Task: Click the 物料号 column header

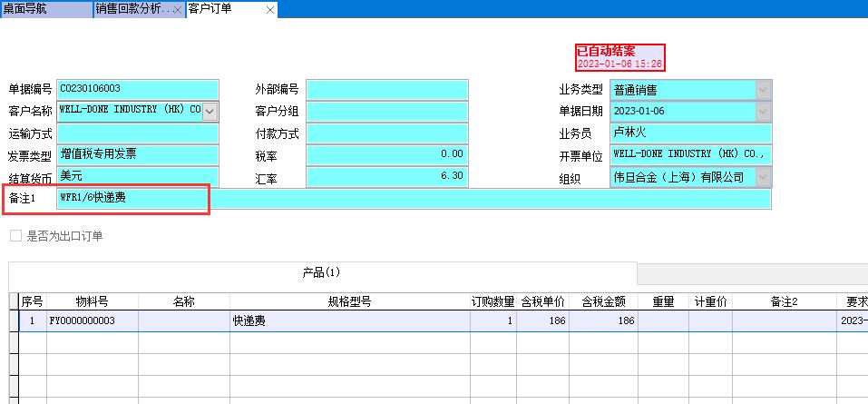Action: (92, 301)
